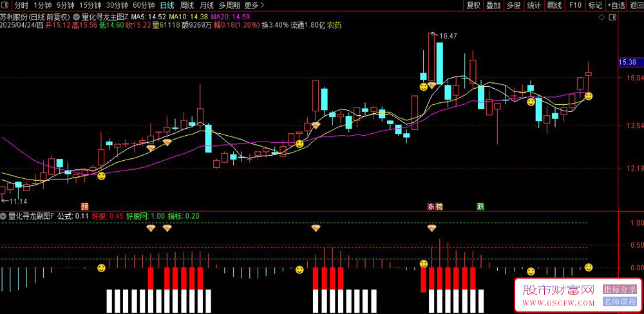
Task: Add stock via +自选 button
Action: [x=616, y=5]
